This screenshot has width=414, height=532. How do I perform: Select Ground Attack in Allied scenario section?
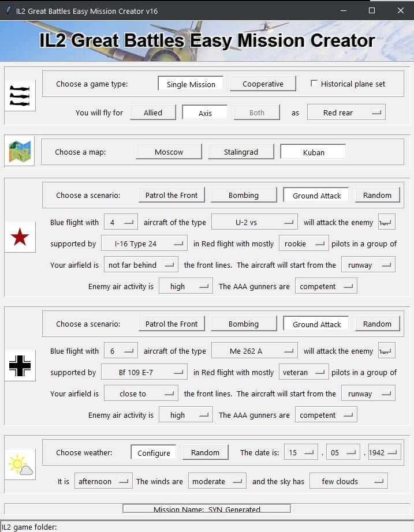point(316,196)
